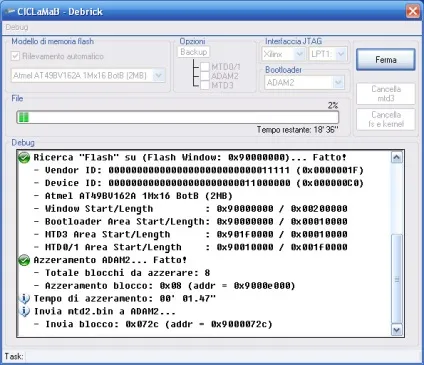Image resolution: width=424 pixels, height=365 pixels.
Task: Click the Cancella mtd3 button
Action: (x=386, y=94)
